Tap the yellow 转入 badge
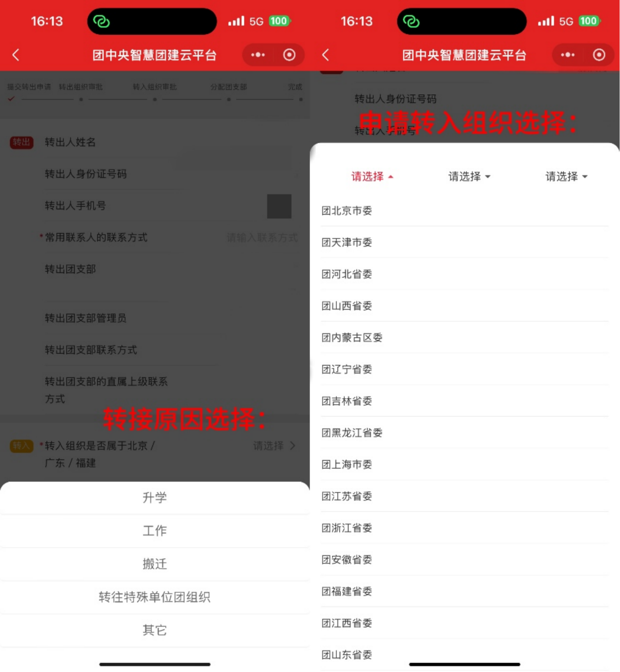620x672 pixels. pyautogui.click(x=22, y=446)
